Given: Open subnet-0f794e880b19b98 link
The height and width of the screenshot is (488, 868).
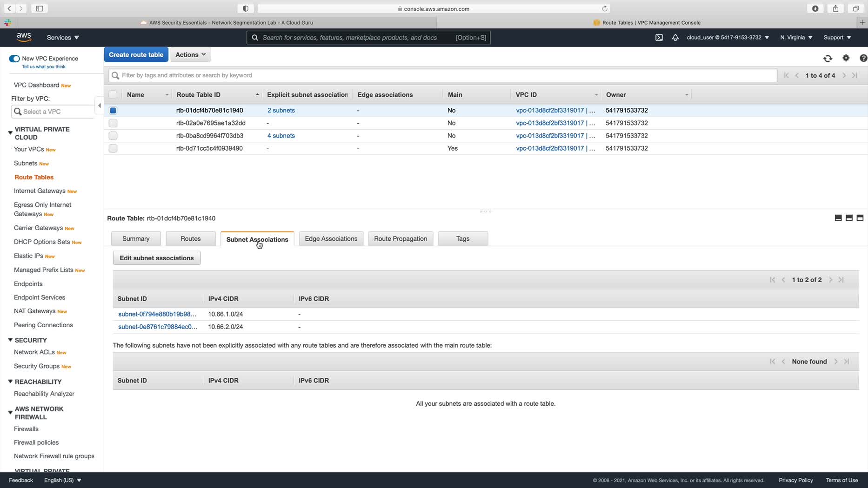Looking at the screenshot, I should pos(157,314).
